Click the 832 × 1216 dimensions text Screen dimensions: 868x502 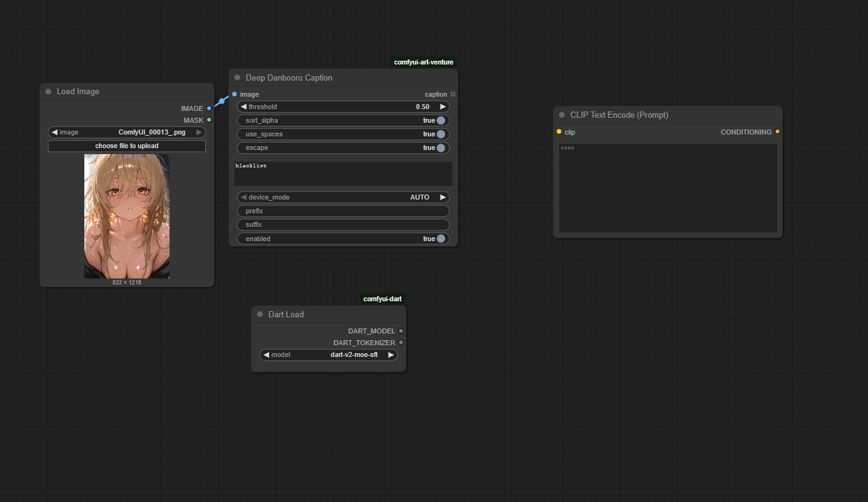click(126, 283)
